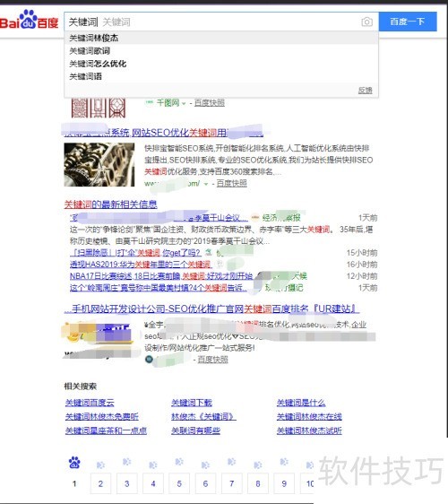448x504 pixels.
Task: Select suggestion 关键词怎么优化
Action: pyautogui.click(x=221, y=64)
